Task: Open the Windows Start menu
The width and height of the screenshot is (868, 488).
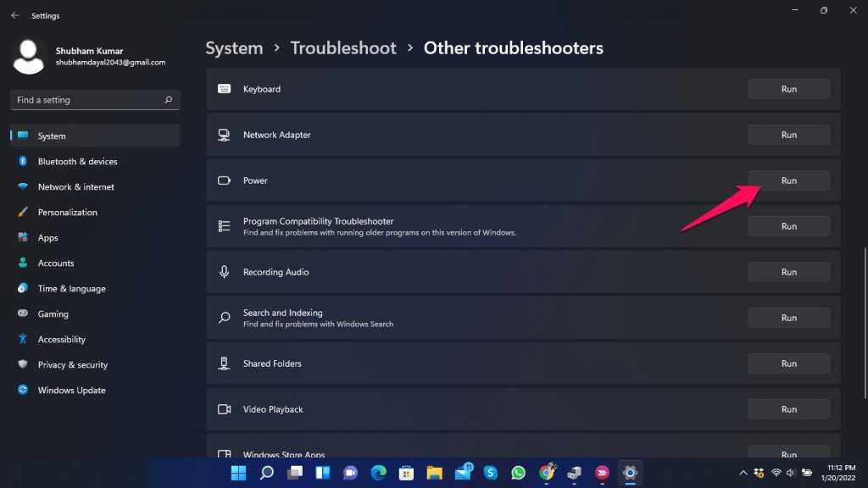Action: [238, 472]
